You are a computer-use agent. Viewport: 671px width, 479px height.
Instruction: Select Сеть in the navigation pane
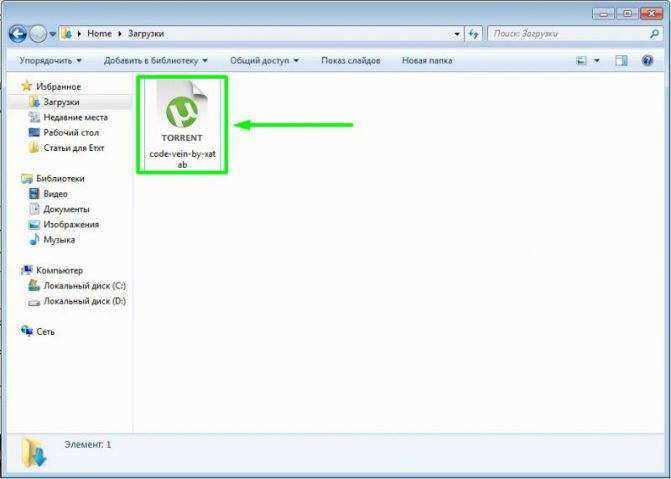[x=45, y=332]
